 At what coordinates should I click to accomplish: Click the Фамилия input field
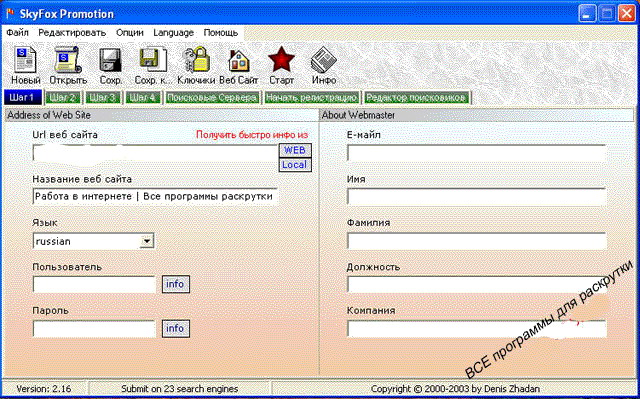[x=476, y=241]
